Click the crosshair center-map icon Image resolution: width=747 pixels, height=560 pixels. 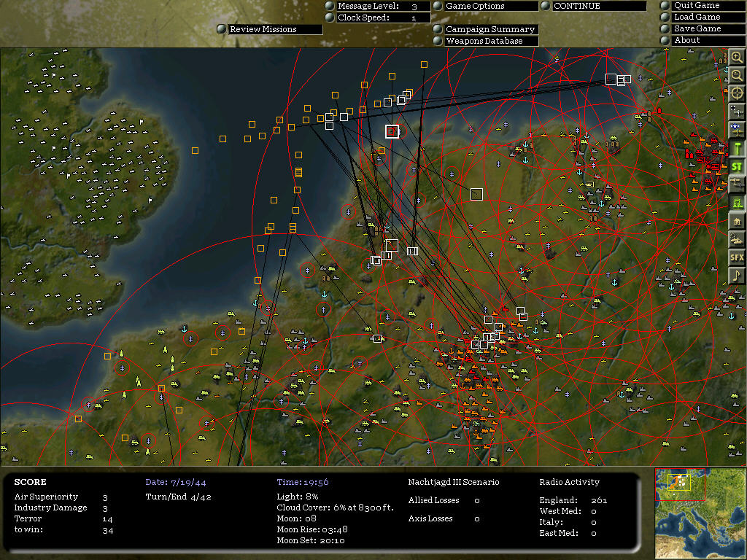coord(737,93)
